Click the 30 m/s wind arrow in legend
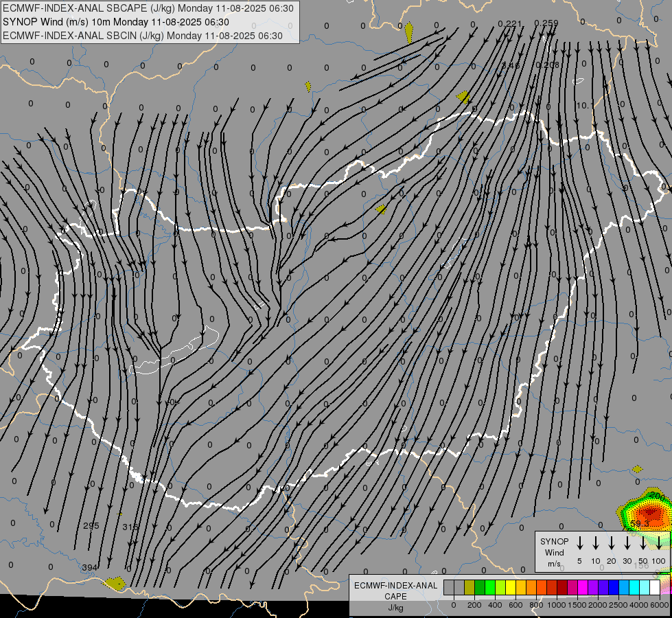672x618 pixels. [x=627, y=543]
